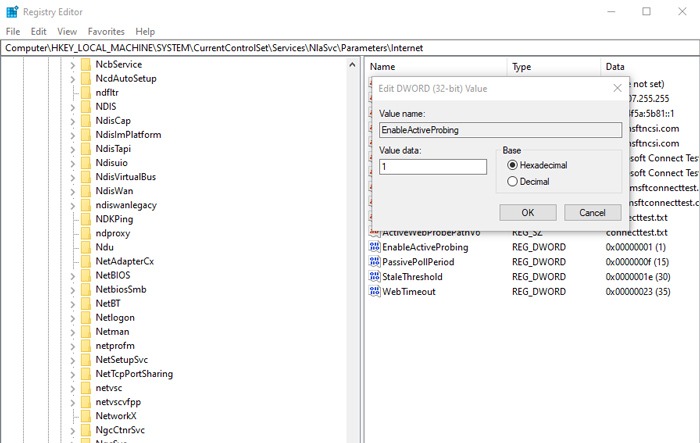
Task: Select the NetBIOS folder icon
Action: click(86, 276)
